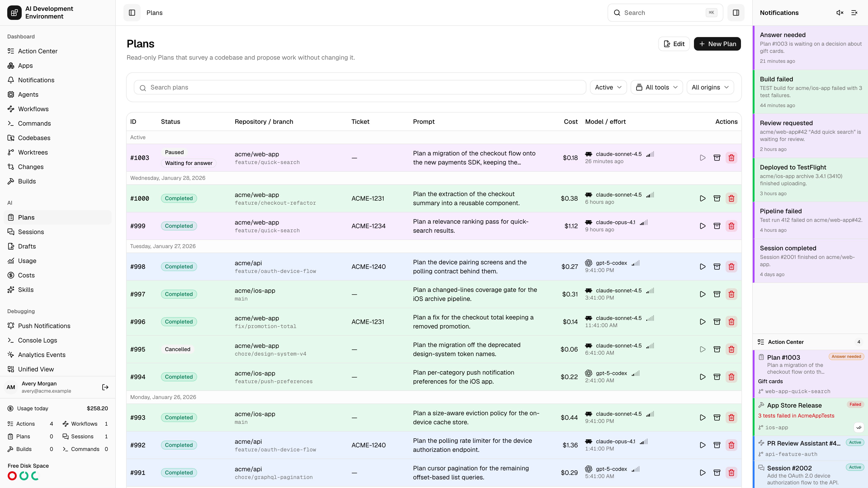868x488 pixels.
Task: Click Sessions sidebar icon
Action: [x=11, y=232]
